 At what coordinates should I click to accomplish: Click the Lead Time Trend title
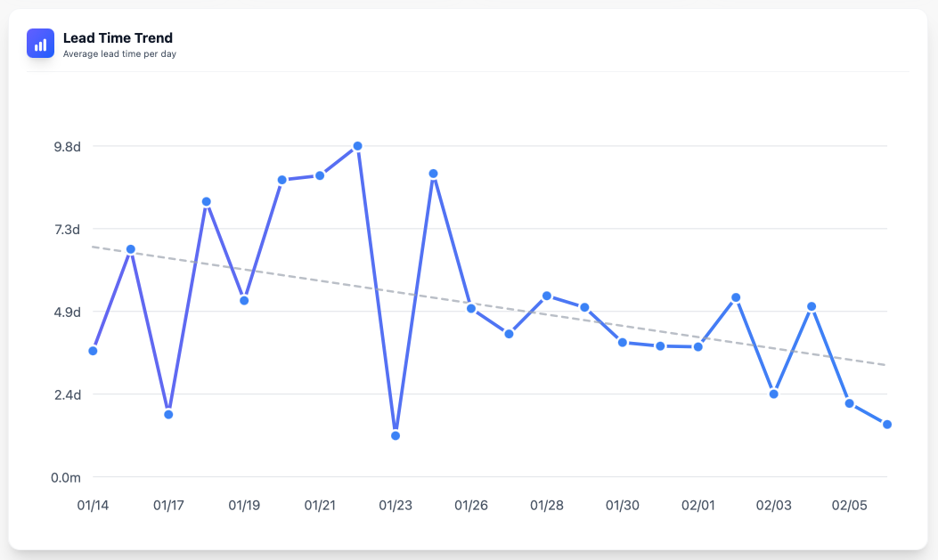118,37
